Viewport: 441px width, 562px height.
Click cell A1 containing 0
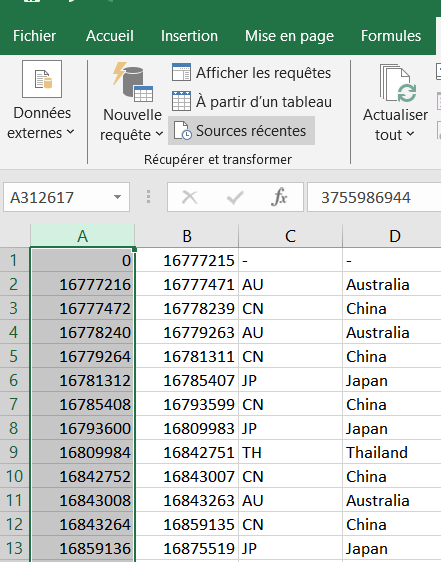(82, 260)
